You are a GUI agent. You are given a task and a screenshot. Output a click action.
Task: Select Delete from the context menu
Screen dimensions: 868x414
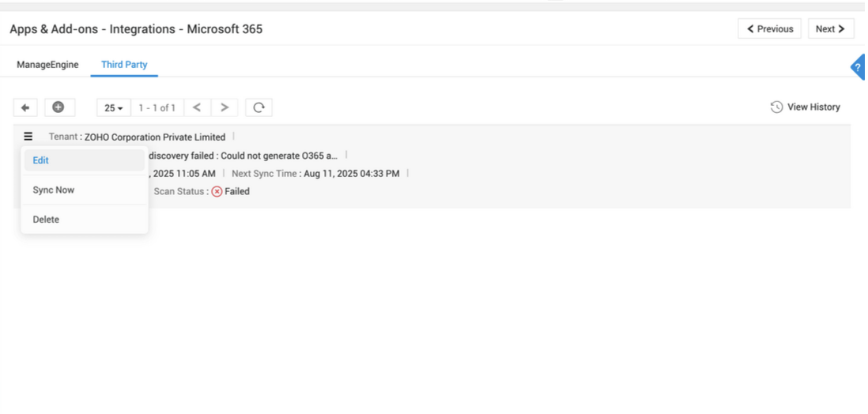(46, 220)
